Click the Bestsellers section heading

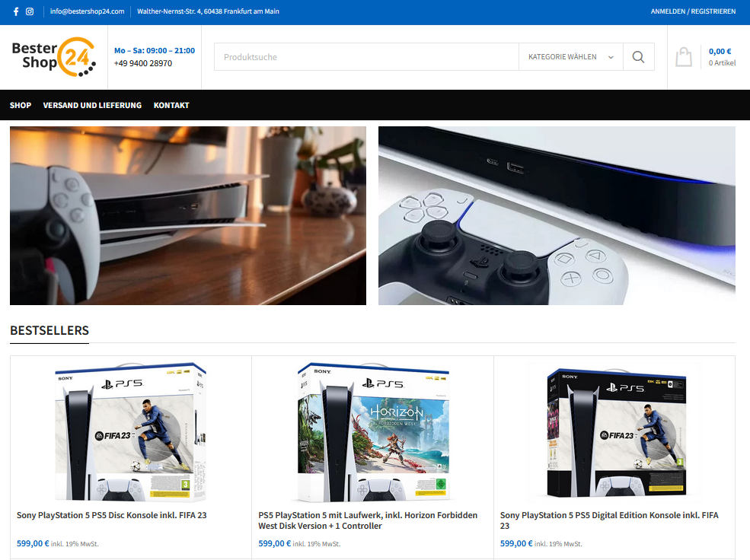[x=49, y=330]
